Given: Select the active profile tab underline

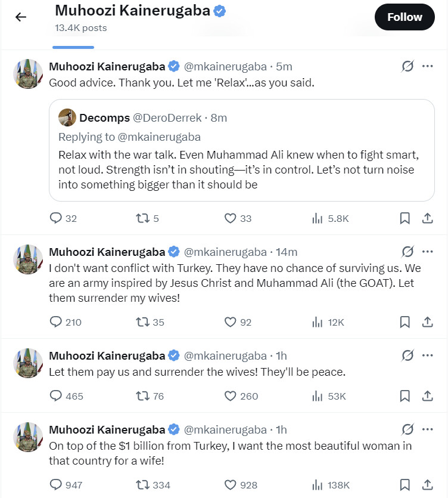Looking at the screenshot, I should click(73, 47).
